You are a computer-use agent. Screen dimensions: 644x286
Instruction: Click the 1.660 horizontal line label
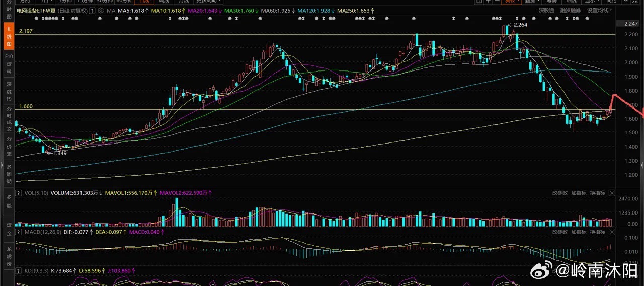26,106
